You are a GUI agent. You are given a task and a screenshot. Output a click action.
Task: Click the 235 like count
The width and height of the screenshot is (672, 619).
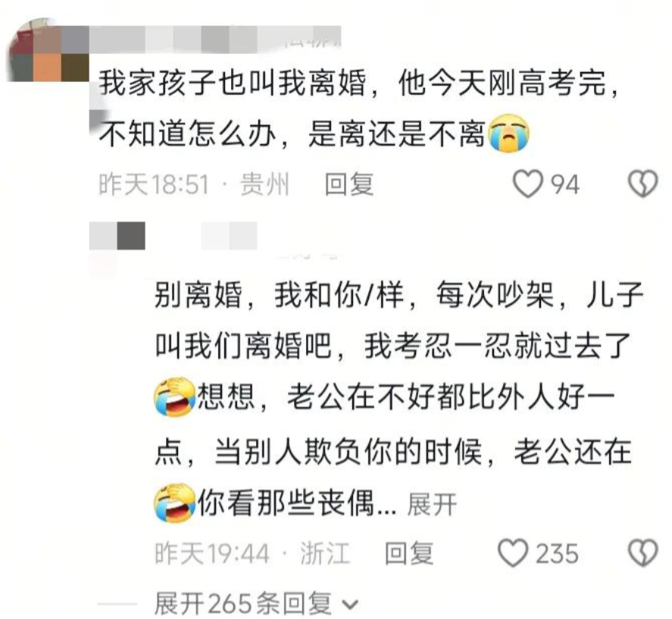tap(557, 553)
